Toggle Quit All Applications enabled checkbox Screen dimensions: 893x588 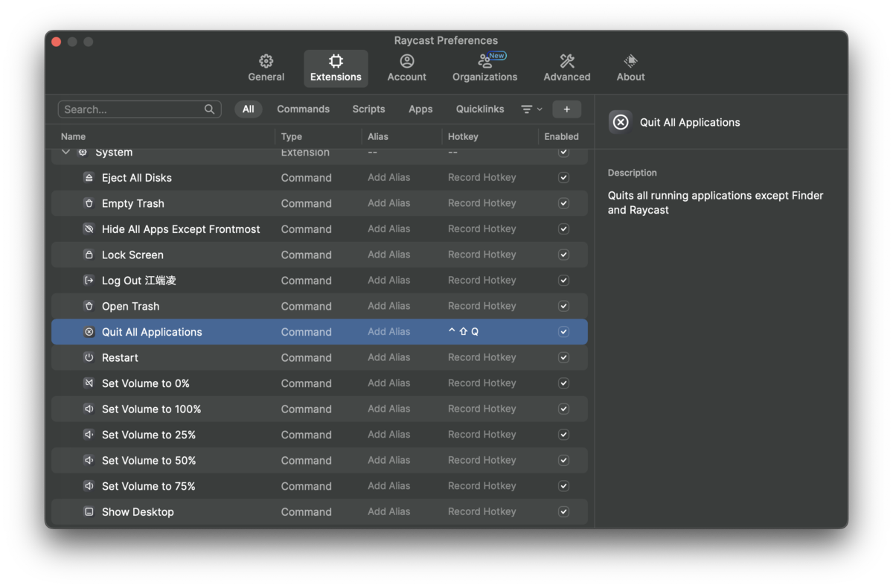click(x=563, y=332)
